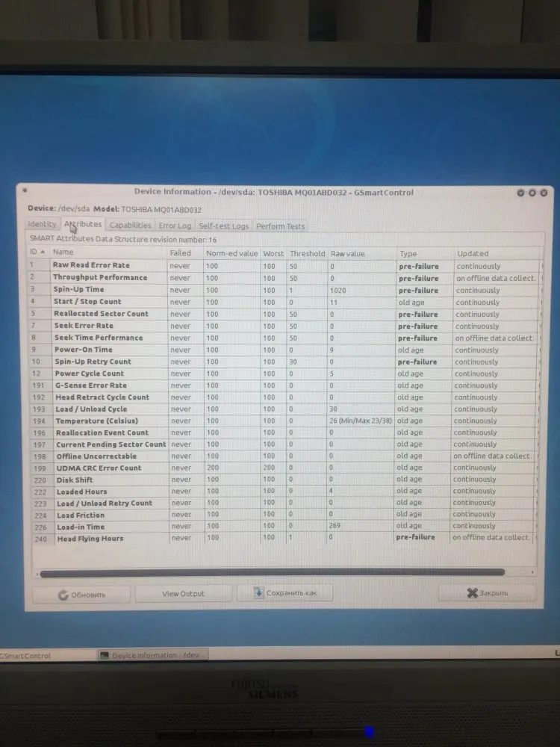Select the Load Friction row

click(284, 515)
